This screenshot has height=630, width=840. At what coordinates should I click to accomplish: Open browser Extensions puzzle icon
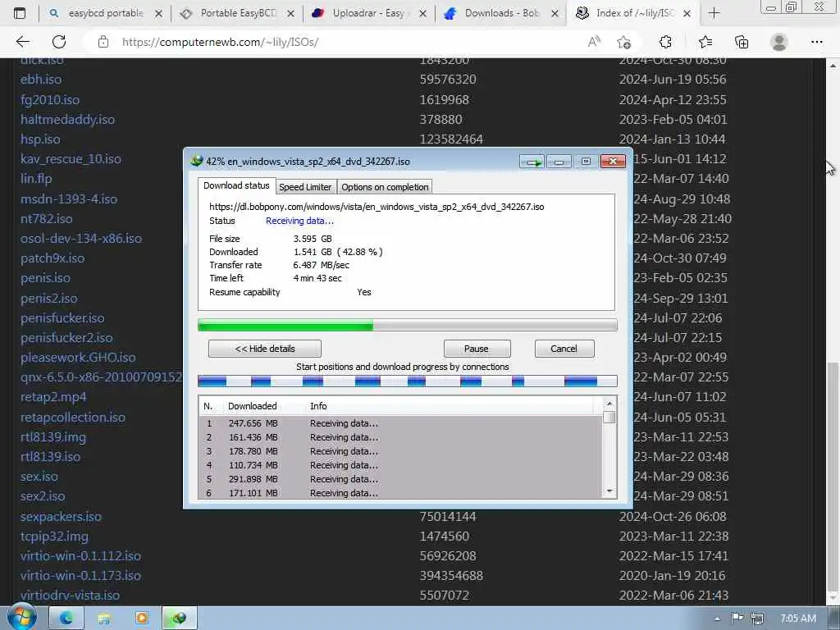(x=665, y=42)
